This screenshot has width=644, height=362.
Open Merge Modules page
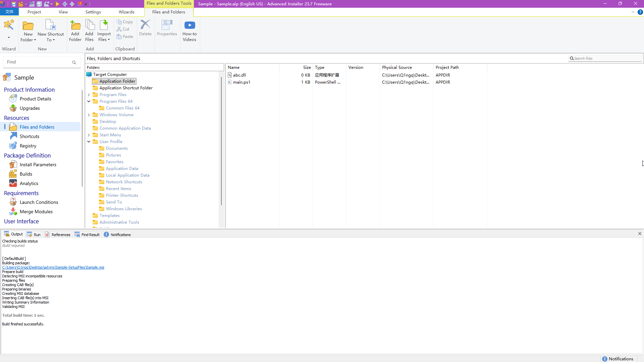click(36, 212)
